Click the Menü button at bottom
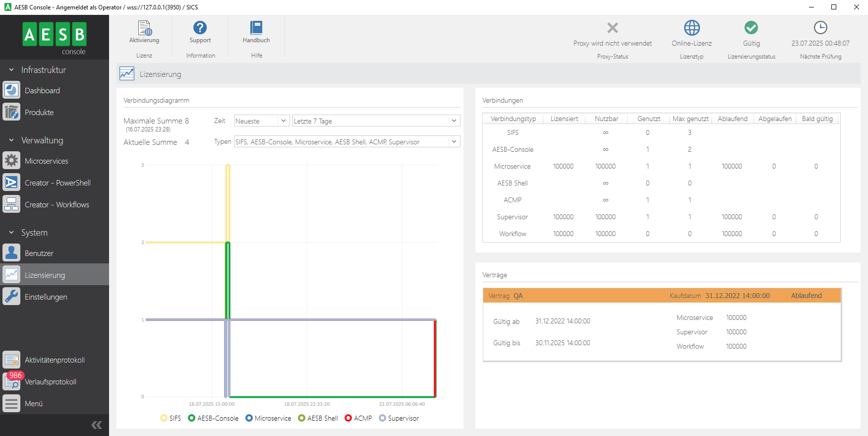 [x=34, y=404]
